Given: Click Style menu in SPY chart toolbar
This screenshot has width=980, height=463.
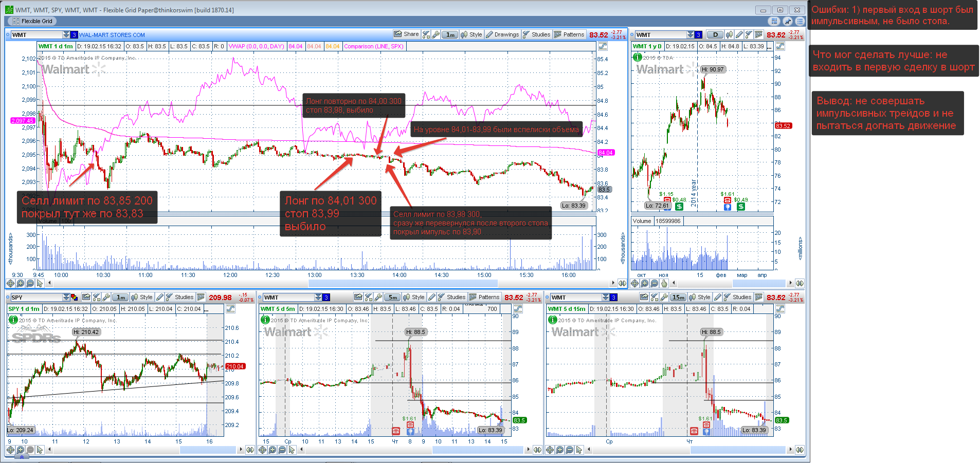Looking at the screenshot, I should tap(142, 297).
